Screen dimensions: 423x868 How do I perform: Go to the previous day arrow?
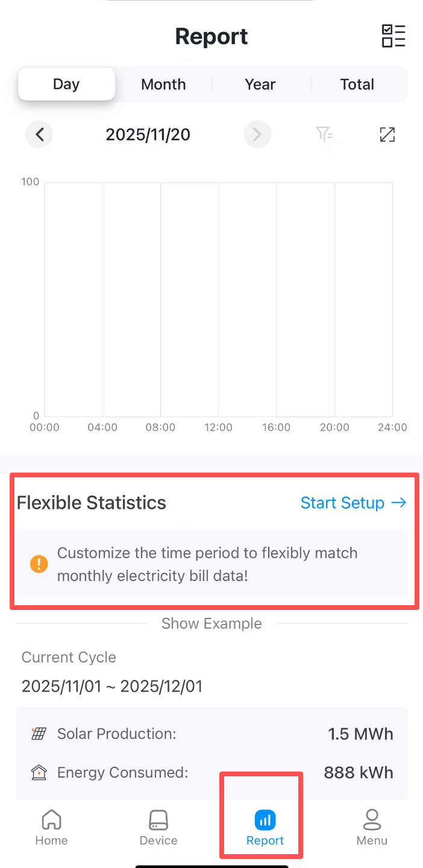tap(39, 134)
